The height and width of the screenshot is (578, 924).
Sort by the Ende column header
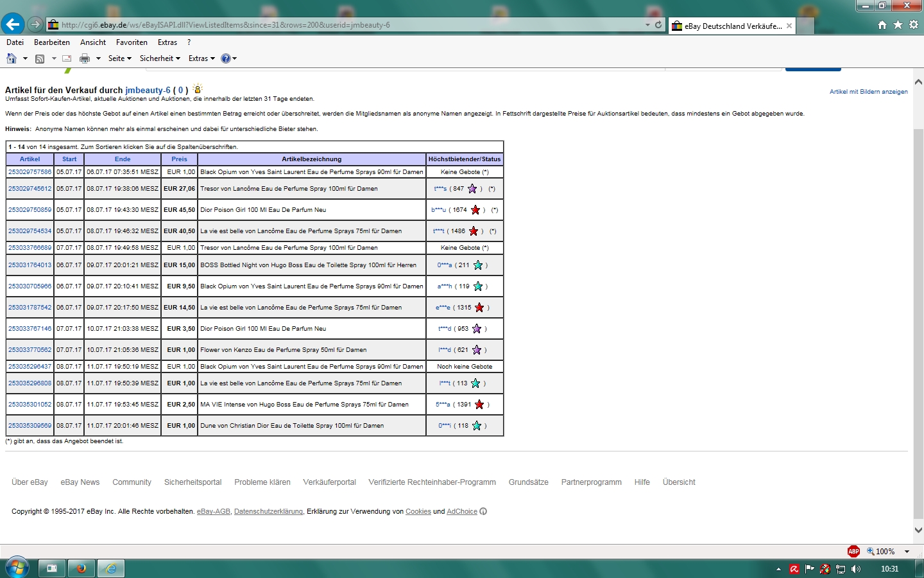(x=123, y=159)
